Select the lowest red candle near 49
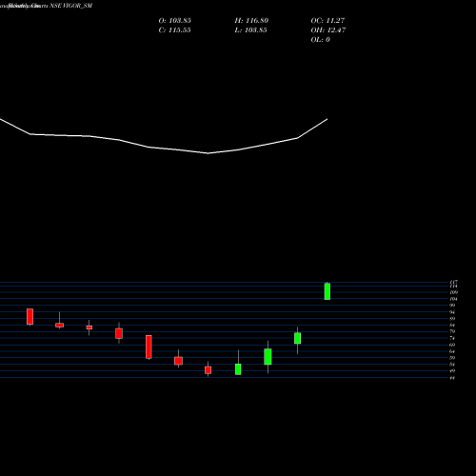This screenshot has height=476, width=476. click(x=208, y=370)
